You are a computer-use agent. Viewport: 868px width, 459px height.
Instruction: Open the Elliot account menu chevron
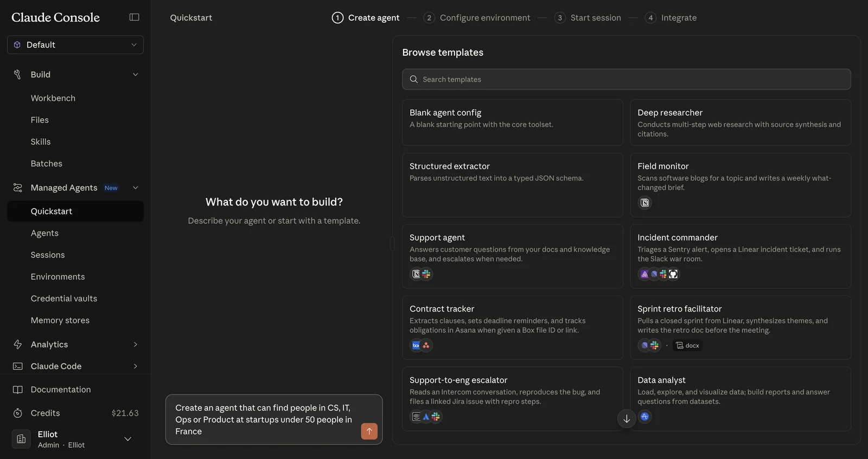[x=128, y=439]
